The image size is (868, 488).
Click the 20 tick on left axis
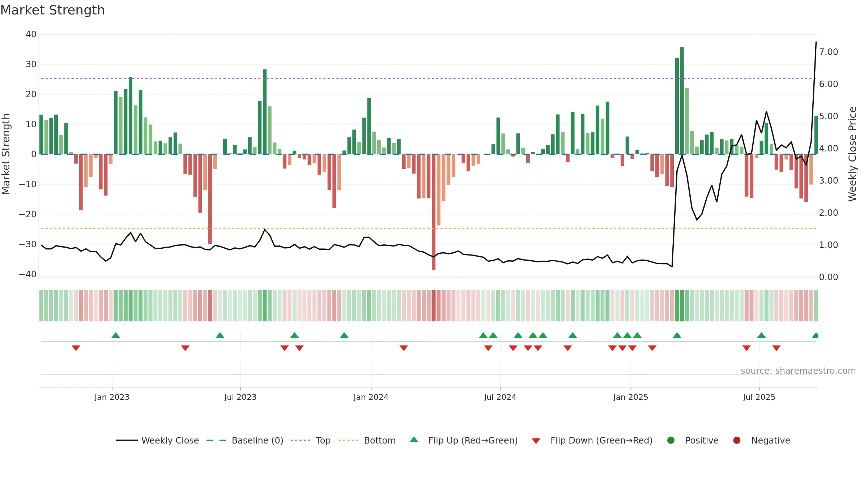click(31, 94)
